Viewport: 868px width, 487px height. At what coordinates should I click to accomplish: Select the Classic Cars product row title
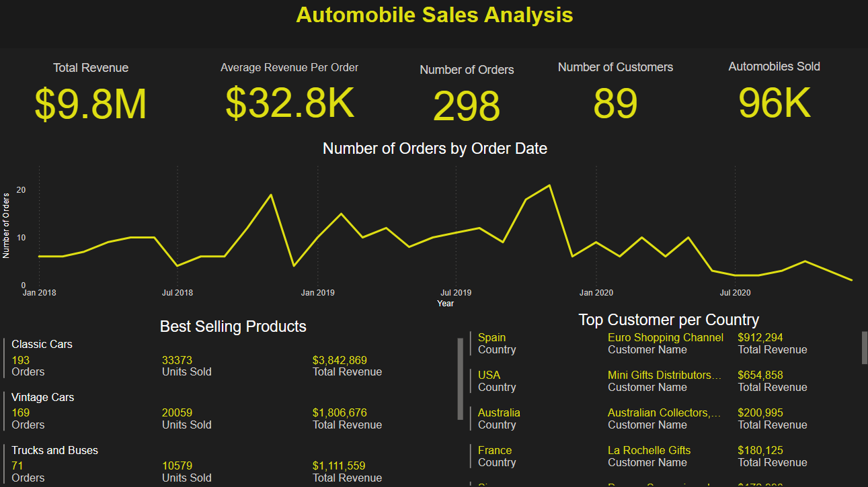click(42, 344)
